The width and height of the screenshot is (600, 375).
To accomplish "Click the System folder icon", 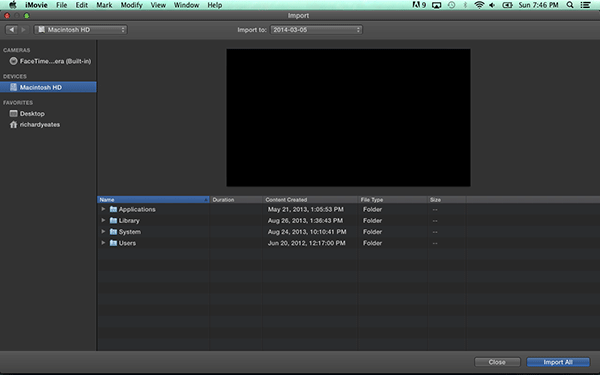I will click(x=113, y=232).
